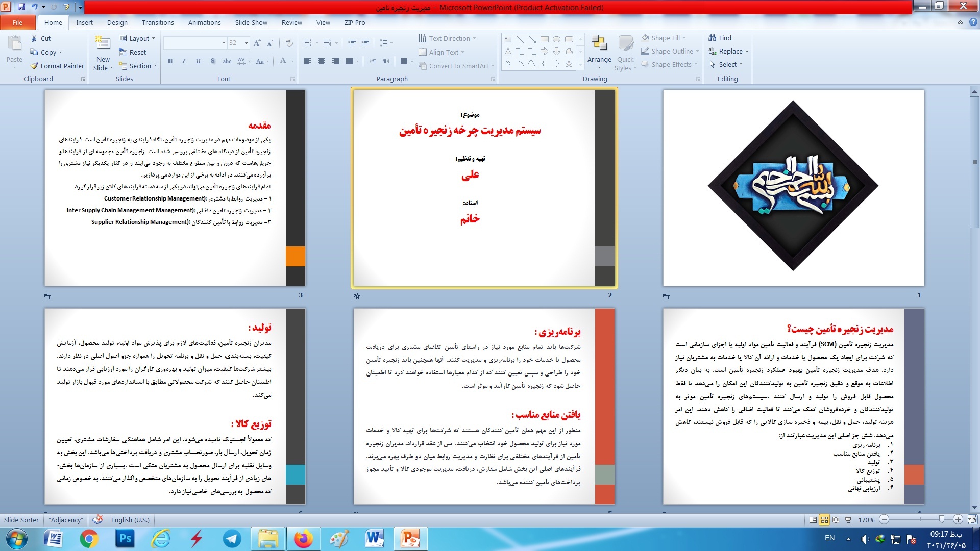Open the Bullets dropdown
Image resolution: width=980 pixels, height=551 pixels.
coord(317,43)
